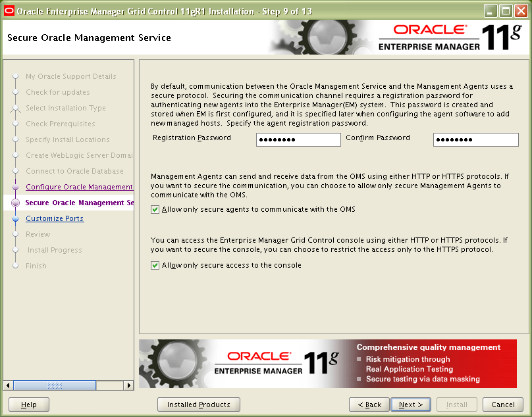Click the right scroll arrow in the sidebar

click(128, 385)
